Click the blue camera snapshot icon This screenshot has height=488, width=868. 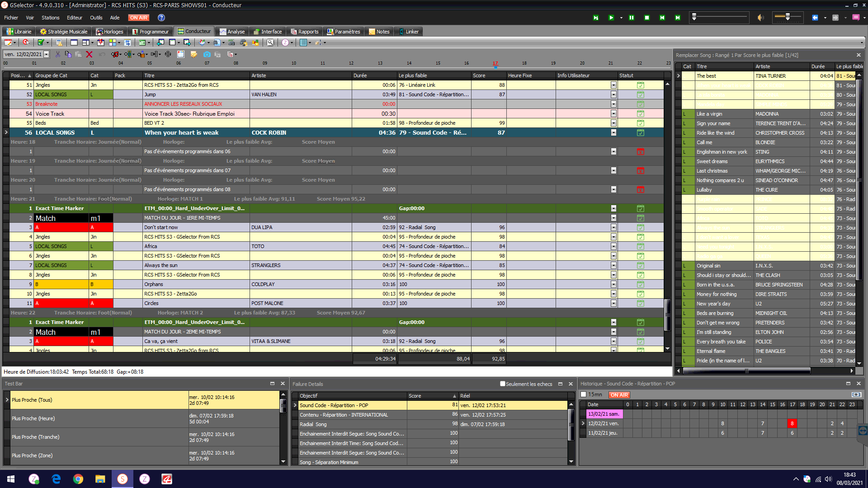207,54
